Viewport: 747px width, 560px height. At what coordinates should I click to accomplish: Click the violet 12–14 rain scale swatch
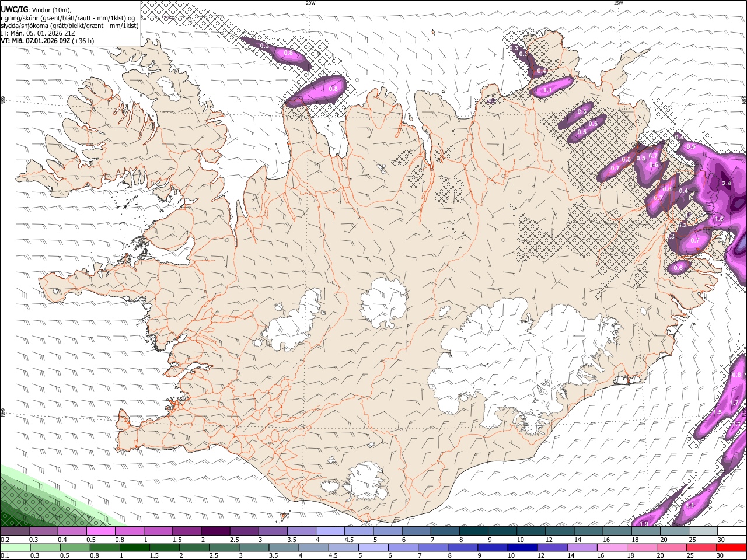click(551, 547)
